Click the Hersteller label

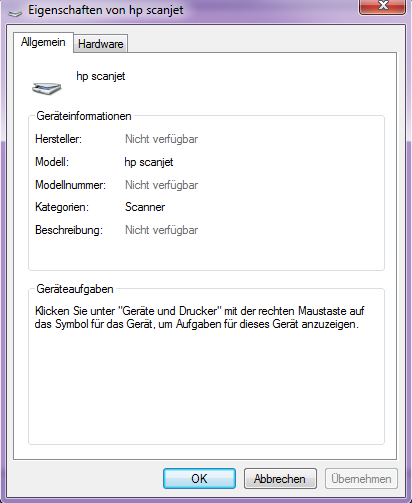pyautogui.click(x=58, y=139)
